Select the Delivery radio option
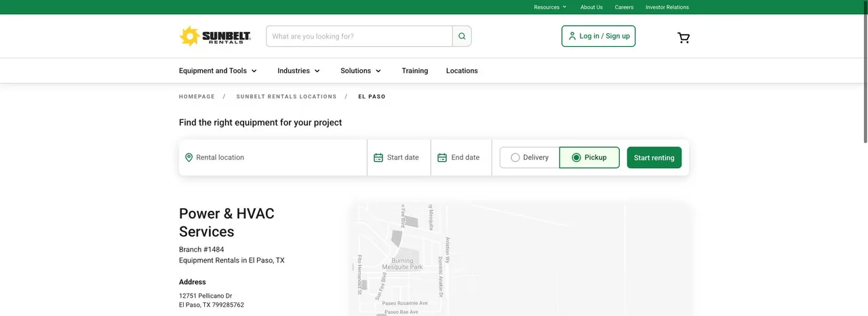Viewport: 868px width, 316px height. click(x=530, y=157)
